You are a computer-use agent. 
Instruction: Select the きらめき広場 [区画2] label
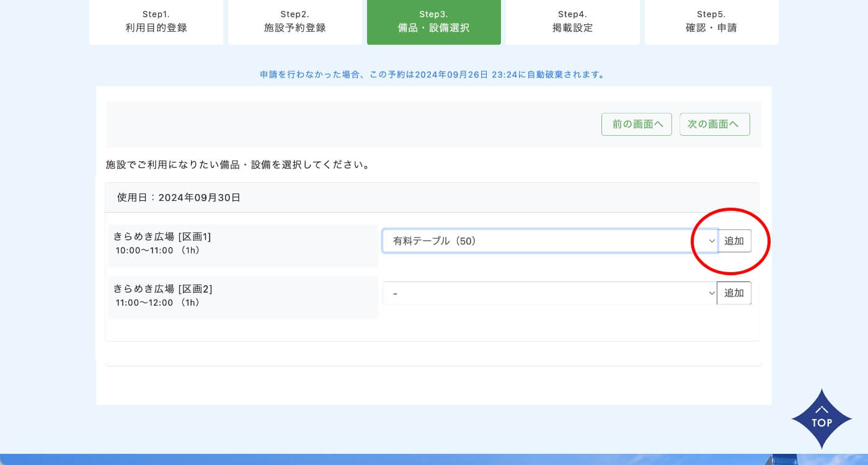pyautogui.click(x=162, y=288)
